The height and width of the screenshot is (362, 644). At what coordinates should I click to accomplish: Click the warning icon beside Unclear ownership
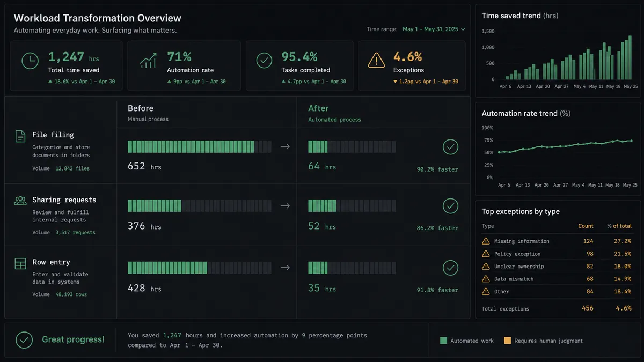(x=486, y=267)
